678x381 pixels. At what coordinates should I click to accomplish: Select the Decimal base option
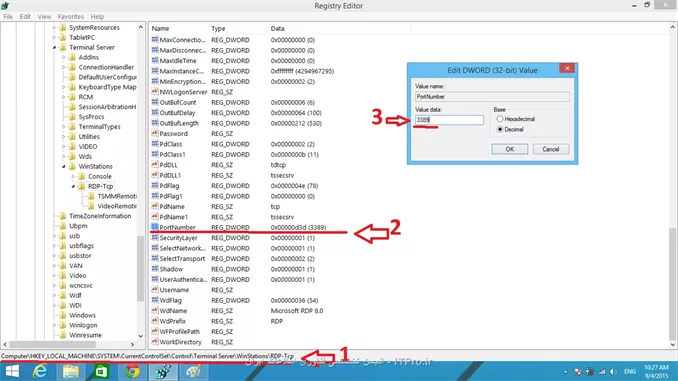coord(500,129)
